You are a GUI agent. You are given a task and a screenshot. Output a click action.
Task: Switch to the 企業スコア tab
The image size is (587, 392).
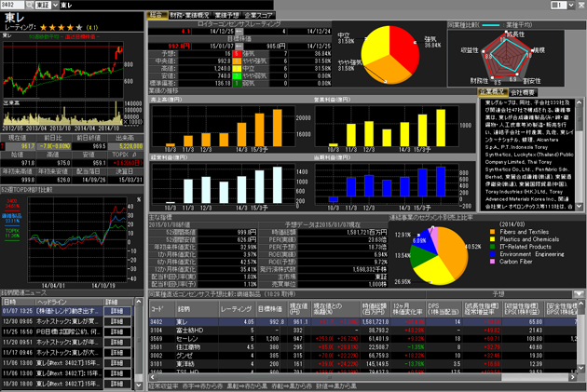coord(259,15)
